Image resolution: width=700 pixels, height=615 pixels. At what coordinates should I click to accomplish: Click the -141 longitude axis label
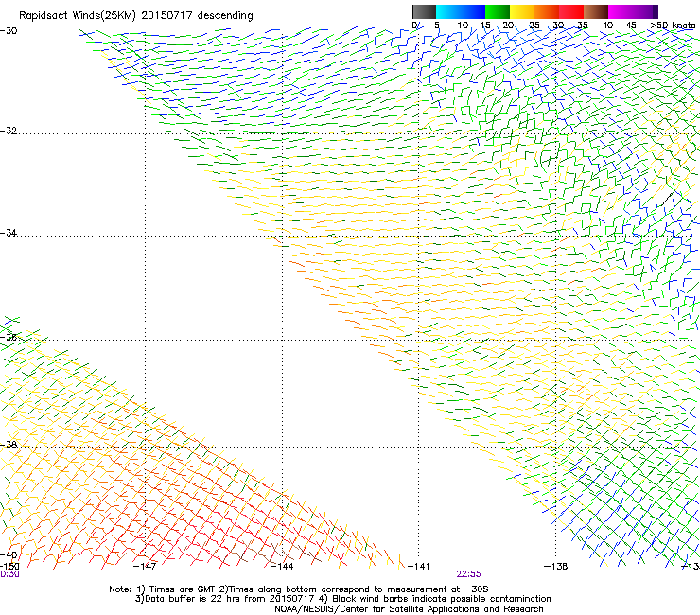click(x=419, y=567)
